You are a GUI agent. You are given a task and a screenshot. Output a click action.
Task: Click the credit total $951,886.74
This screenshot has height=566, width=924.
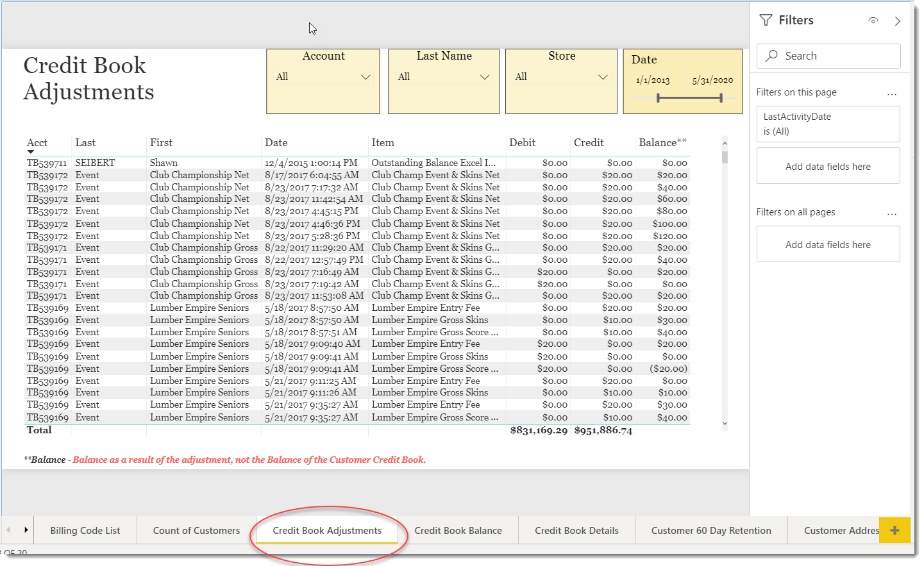[603, 430]
